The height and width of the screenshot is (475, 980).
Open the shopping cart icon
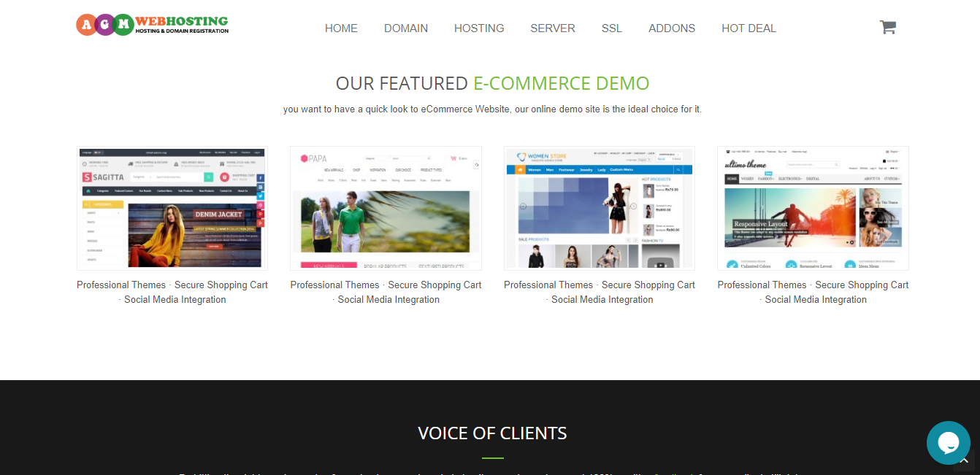click(x=887, y=28)
